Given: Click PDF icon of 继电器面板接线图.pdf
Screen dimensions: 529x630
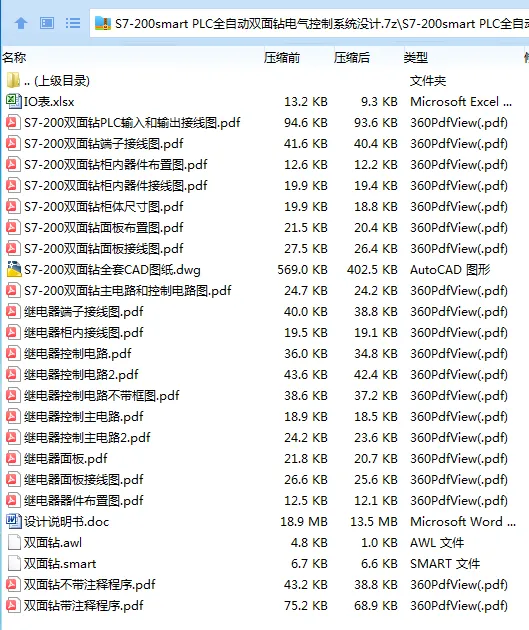Looking at the screenshot, I should tap(13, 479).
